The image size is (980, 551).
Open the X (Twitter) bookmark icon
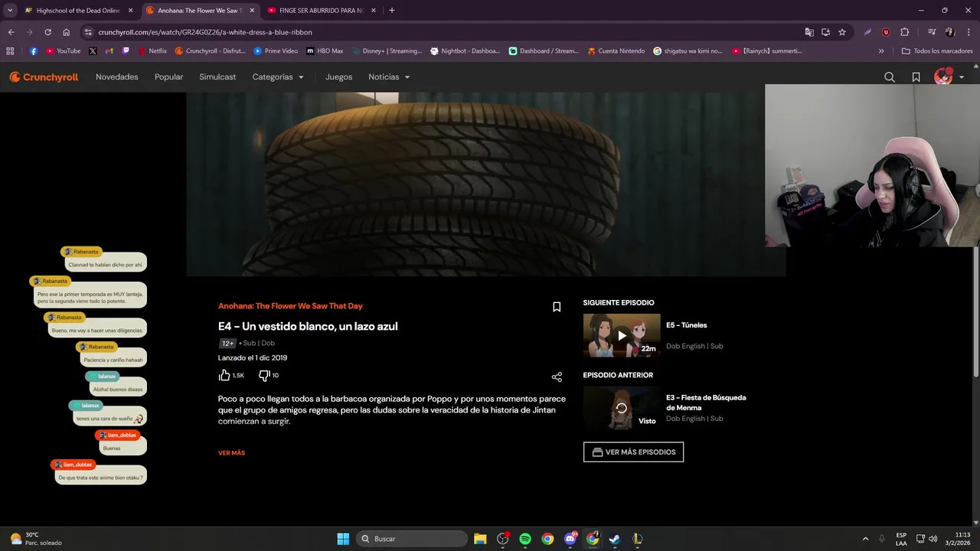click(x=93, y=51)
